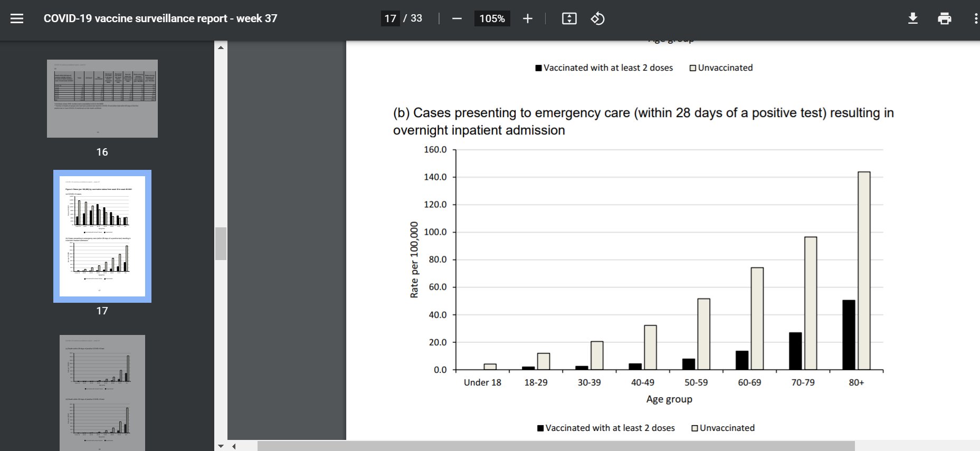980x451 pixels.
Task: Click top legend 'Vaccinated with at least 2 doses'
Action: 604,68
